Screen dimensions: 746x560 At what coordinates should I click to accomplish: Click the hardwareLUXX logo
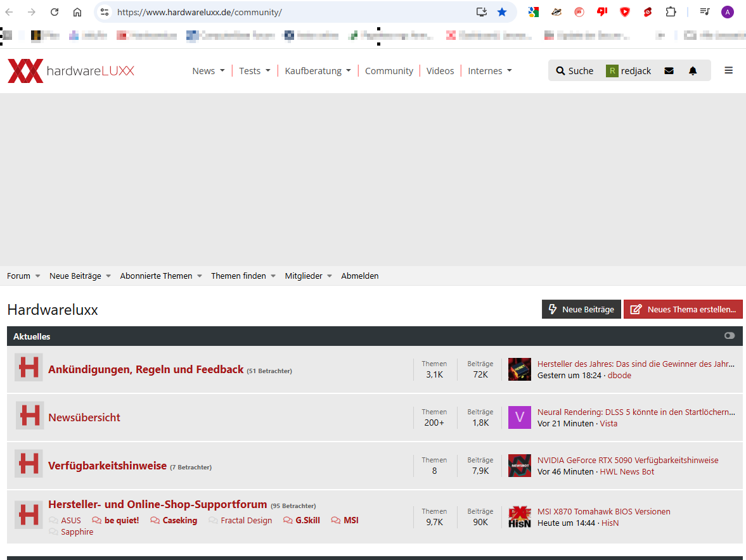[71, 71]
